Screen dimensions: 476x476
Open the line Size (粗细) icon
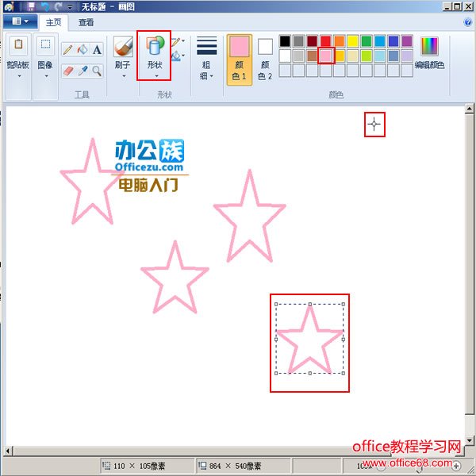pyautogui.click(x=207, y=45)
